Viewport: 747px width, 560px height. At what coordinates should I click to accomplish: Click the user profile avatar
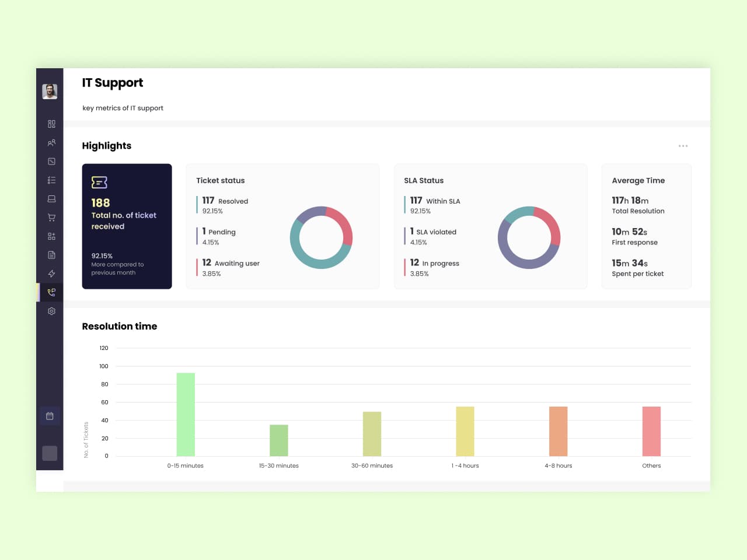(x=50, y=92)
